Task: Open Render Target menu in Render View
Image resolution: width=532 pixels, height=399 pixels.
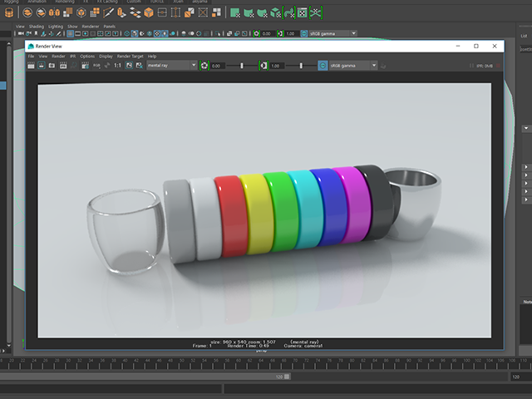Action: tap(130, 57)
